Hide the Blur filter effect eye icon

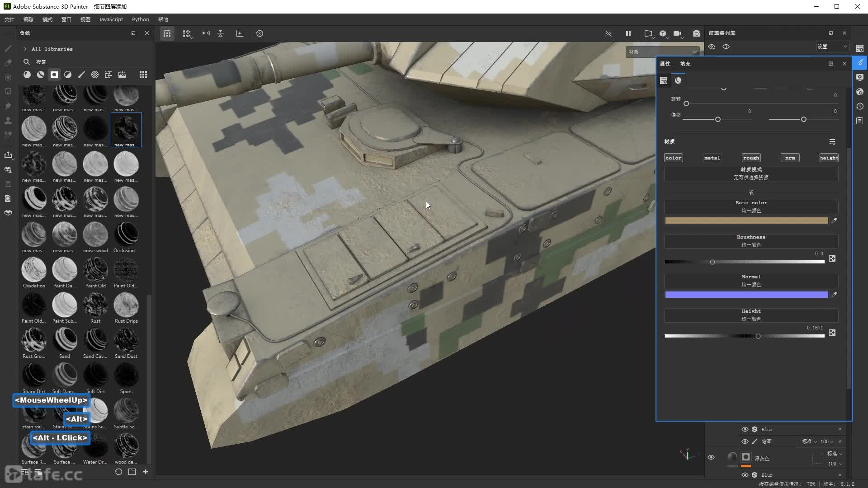point(745,429)
